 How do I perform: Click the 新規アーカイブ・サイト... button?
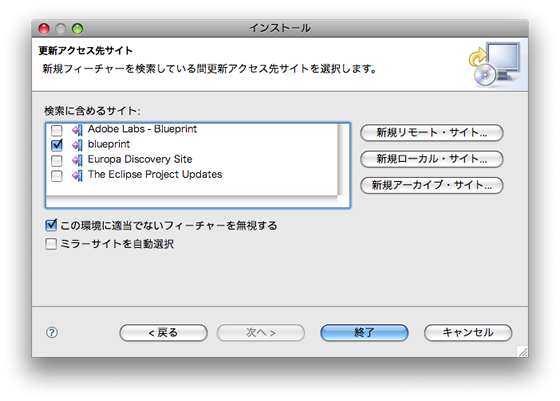pyautogui.click(x=432, y=185)
